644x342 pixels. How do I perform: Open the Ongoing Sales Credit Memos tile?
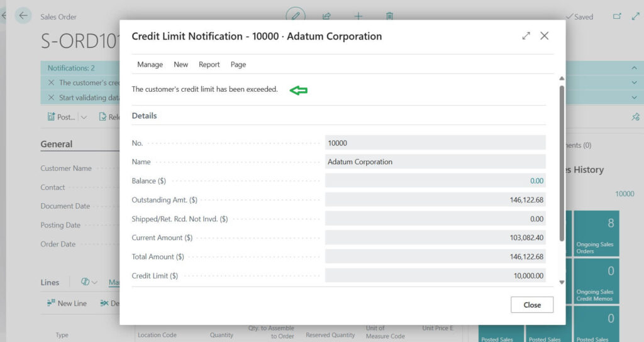coord(596,281)
